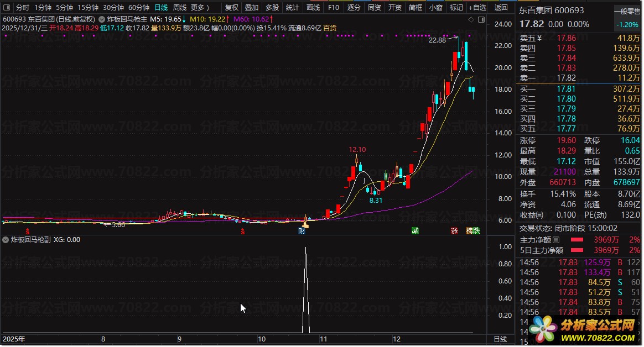
Task: Click the panel layout icon at top-left
Action: pos(7,7)
